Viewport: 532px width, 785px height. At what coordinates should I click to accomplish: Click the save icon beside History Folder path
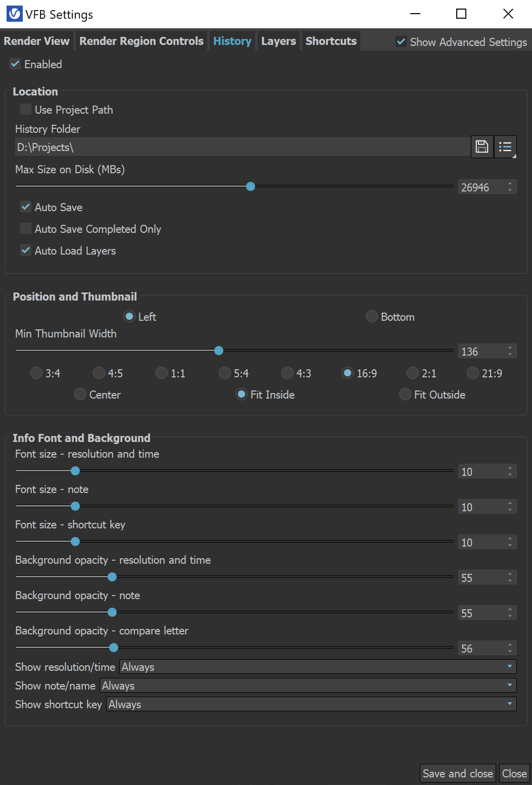click(x=482, y=147)
